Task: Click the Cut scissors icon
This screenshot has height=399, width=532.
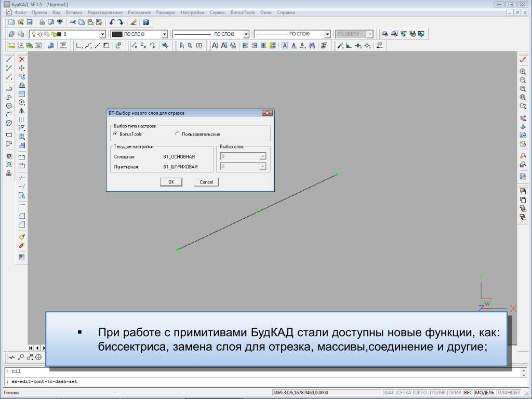Action: click(x=72, y=22)
